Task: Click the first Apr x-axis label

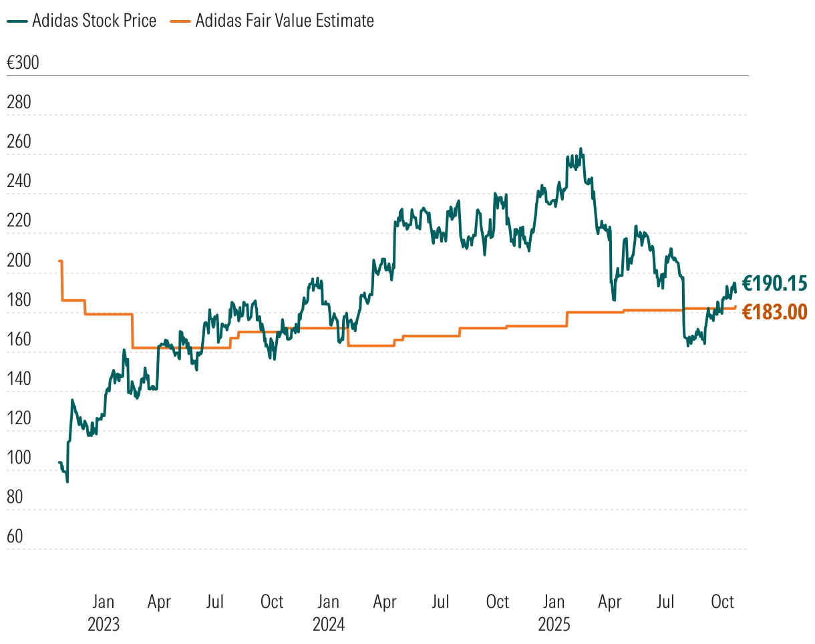Action: [159, 602]
